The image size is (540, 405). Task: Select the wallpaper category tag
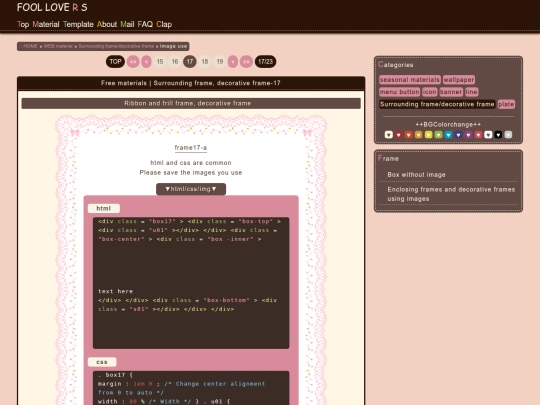(x=459, y=80)
